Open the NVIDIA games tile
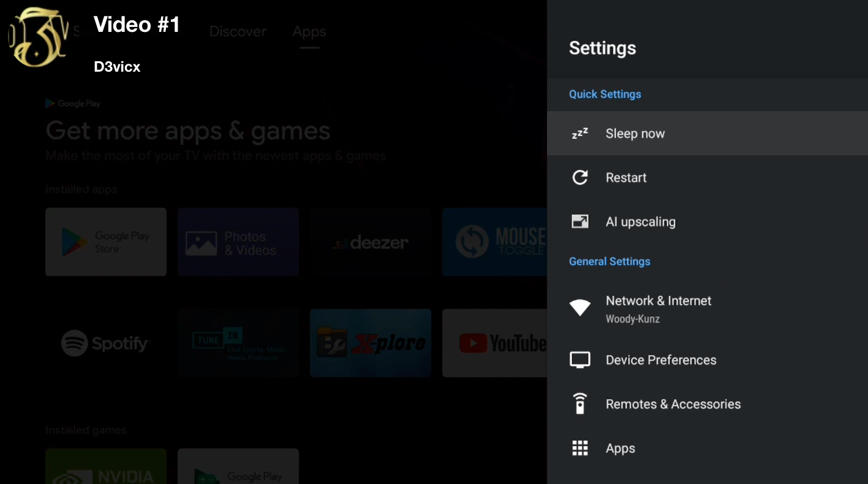The image size is (868, 484). click(x=106, y=466)
